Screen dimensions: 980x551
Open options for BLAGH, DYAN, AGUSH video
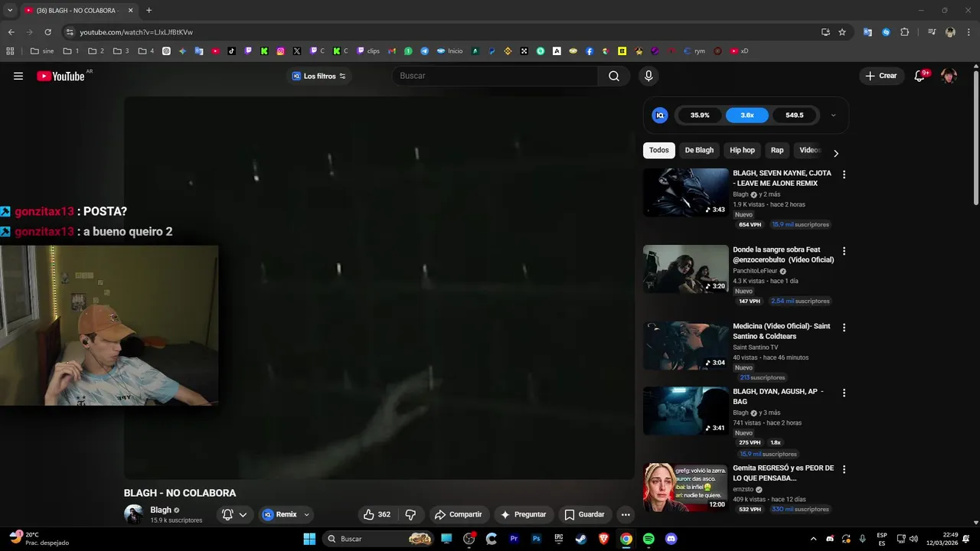844,393
